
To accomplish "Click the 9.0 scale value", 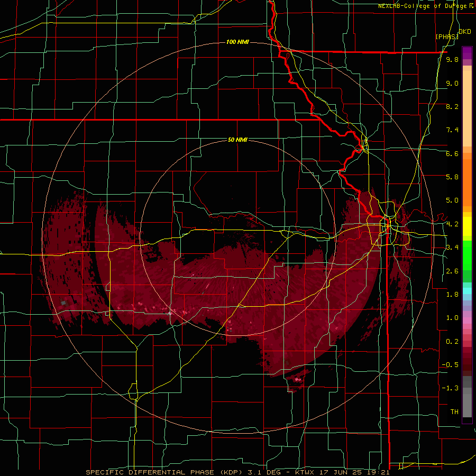I will (x=452, y=84).
